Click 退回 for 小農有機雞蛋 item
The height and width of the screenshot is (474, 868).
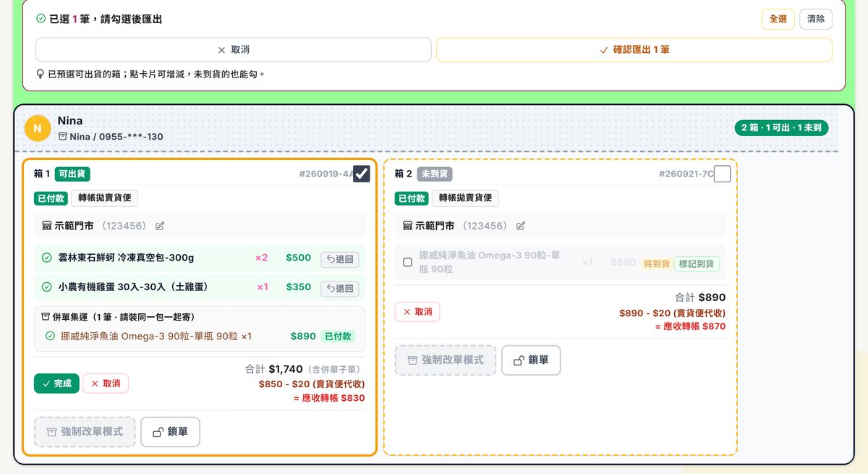[340, 289]
